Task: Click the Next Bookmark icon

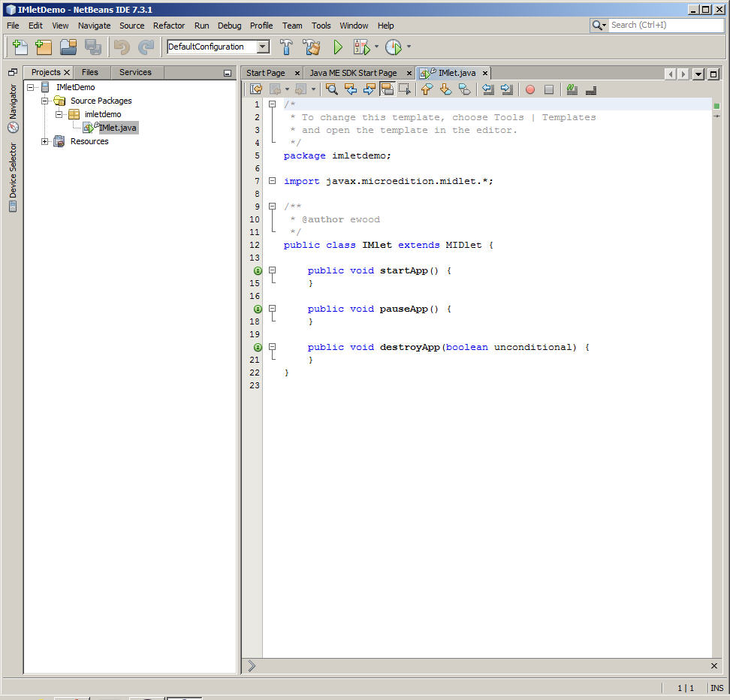Action: 445,89
